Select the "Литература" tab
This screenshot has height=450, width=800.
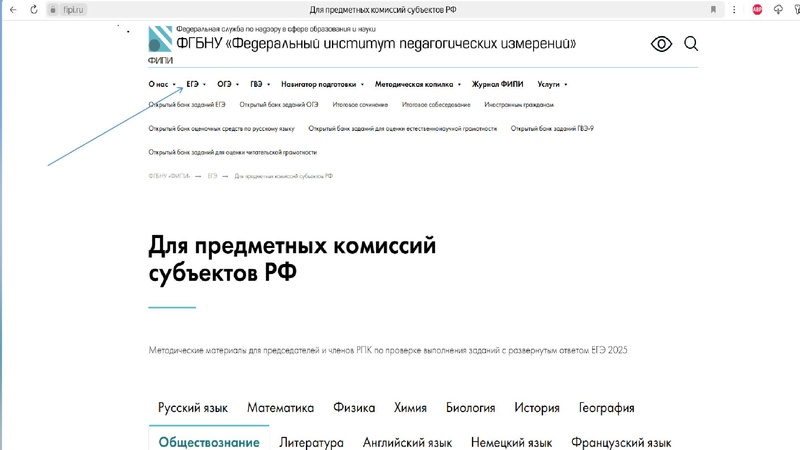(x=311, y=443)
